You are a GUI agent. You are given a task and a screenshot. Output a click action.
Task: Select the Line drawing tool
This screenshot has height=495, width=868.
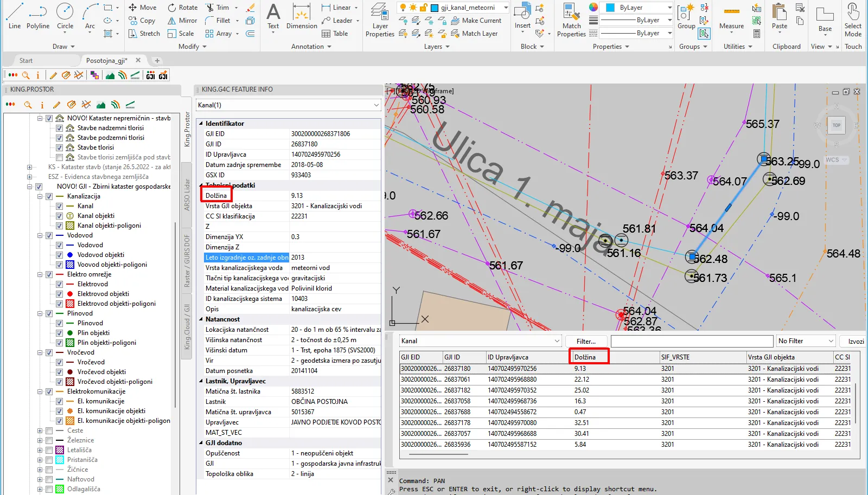pos(15,16)
